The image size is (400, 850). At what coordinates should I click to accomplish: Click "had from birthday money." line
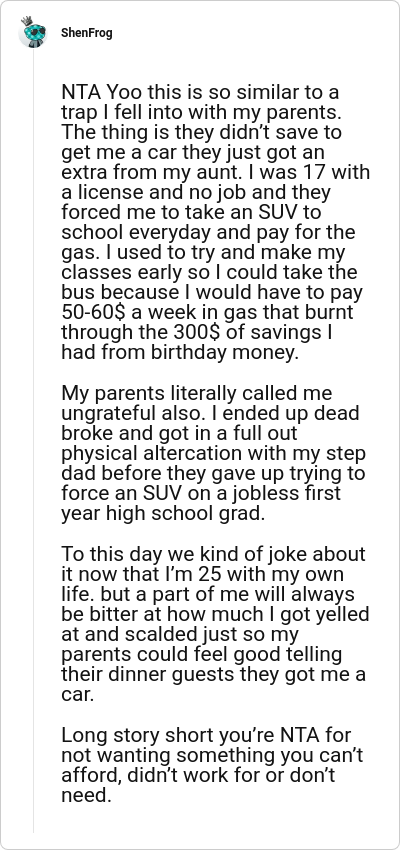180,352
